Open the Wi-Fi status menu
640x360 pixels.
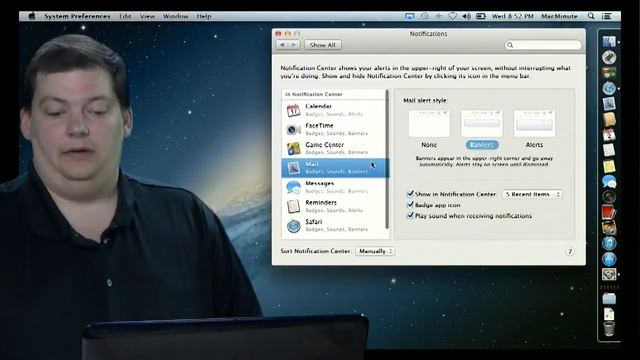[452, 16]
